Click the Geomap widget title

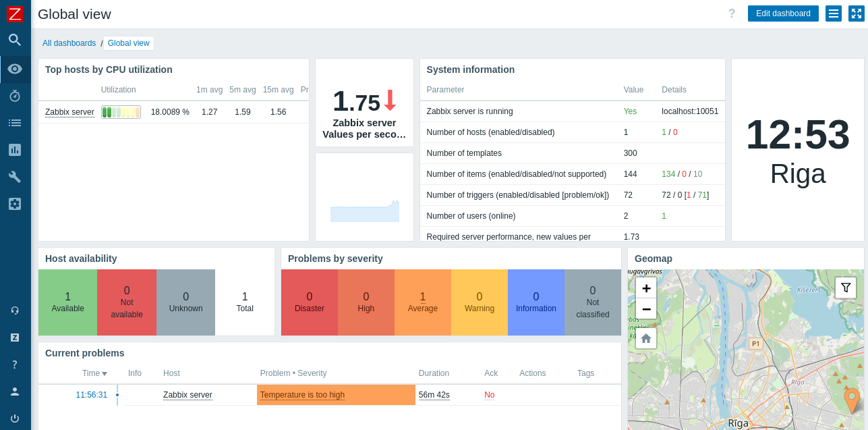[654, 259]
